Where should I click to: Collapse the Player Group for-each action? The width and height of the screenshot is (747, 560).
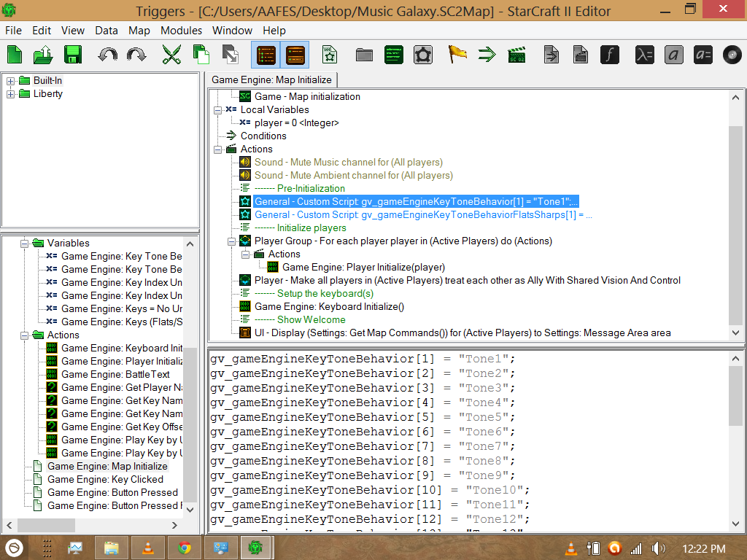click(231, 241)
